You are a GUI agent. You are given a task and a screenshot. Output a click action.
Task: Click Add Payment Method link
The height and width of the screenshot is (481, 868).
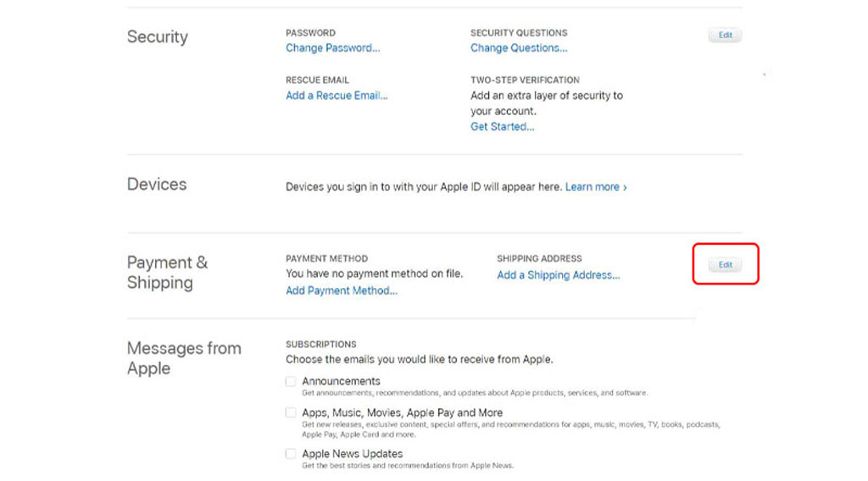342,290
